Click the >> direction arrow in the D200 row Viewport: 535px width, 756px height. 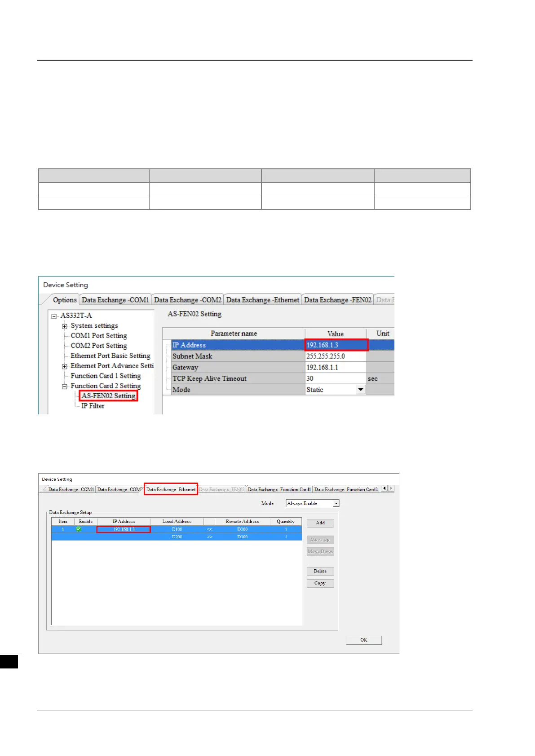209,537
